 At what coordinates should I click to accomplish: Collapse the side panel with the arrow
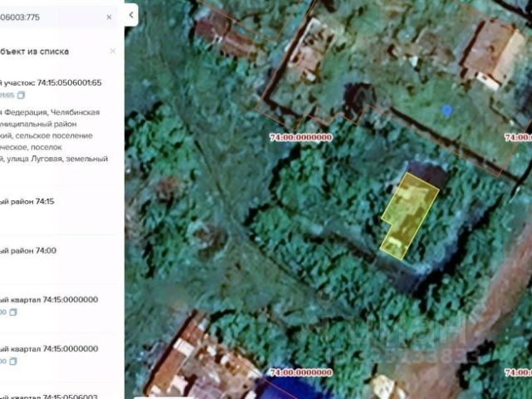(x=131, y=15)
